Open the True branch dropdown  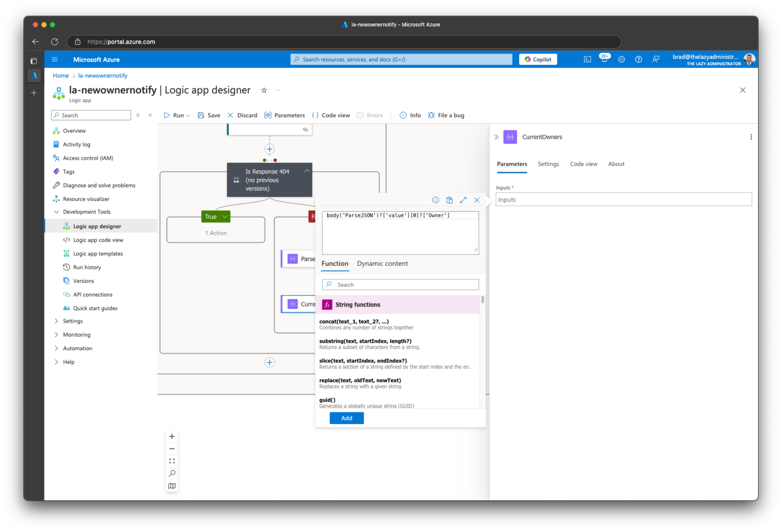(x=225, y=217)
